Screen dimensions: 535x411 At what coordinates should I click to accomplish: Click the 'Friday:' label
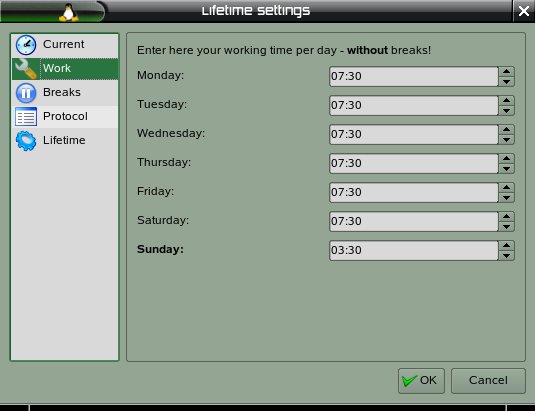156,191
